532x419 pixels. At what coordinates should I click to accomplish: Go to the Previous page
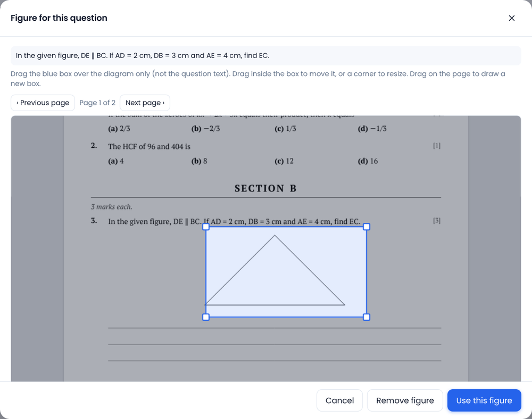click(43, 103)
